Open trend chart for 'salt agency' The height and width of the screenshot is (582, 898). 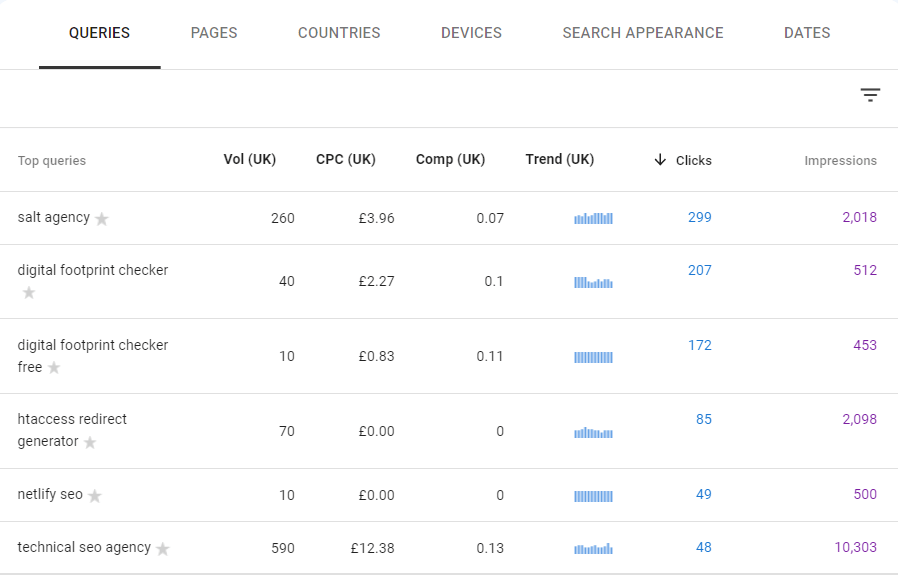point(593,218)
